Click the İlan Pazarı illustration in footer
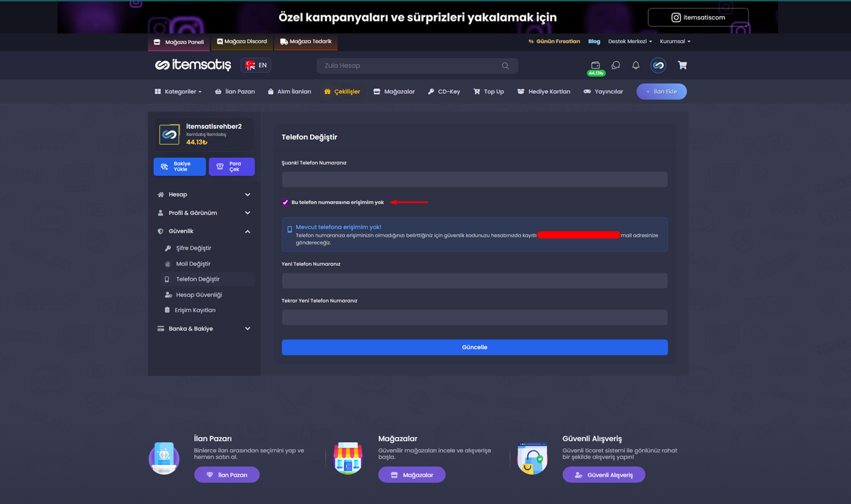851x504 pixels. [x=164, y=458]
